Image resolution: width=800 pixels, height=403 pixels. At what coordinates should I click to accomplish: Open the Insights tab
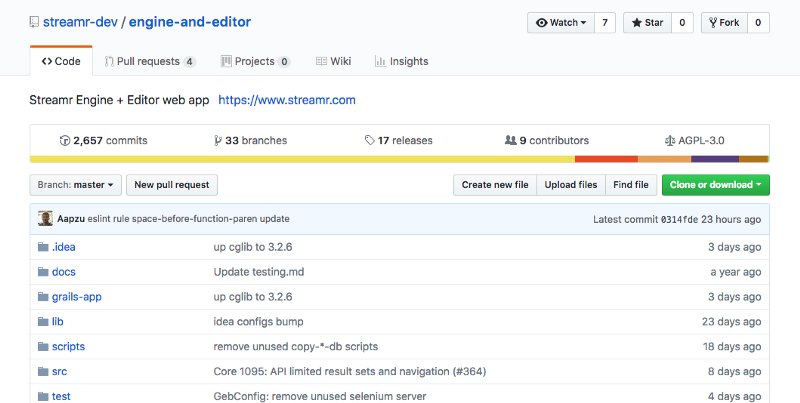pos(402,61)
